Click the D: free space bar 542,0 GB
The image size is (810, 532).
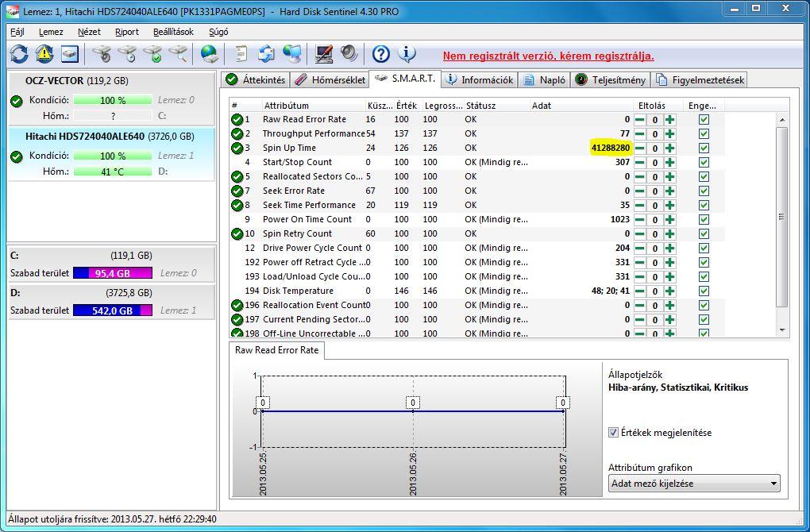pos(113,310)
